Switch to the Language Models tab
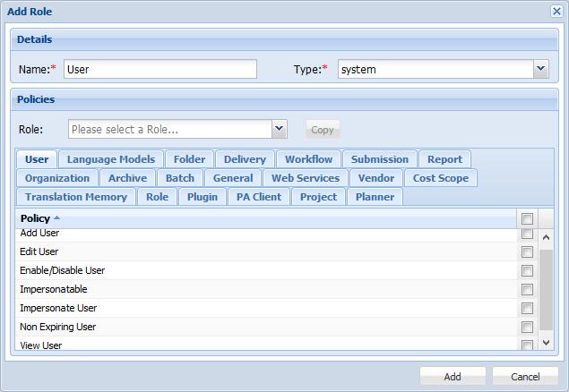Screen dimensions: 569x392 pyautogui.click(x=111, y=159)
